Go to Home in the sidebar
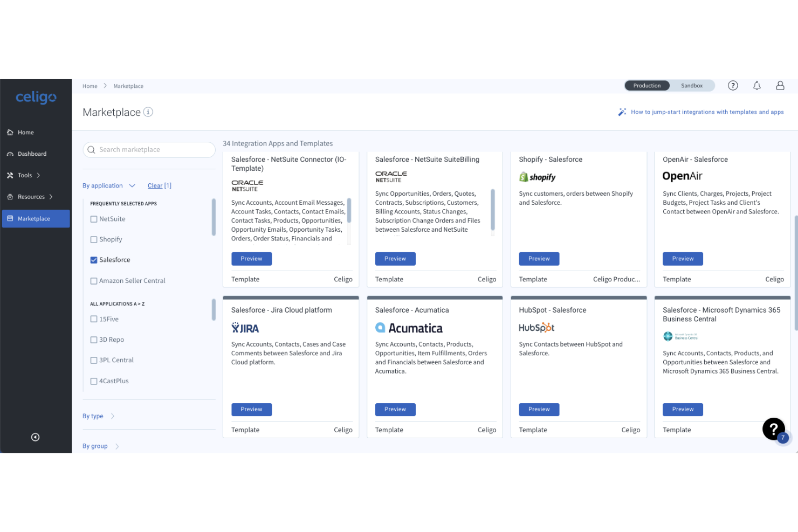Image resolution: width=798 pixels, height=532 pixels. pos(36,132)
